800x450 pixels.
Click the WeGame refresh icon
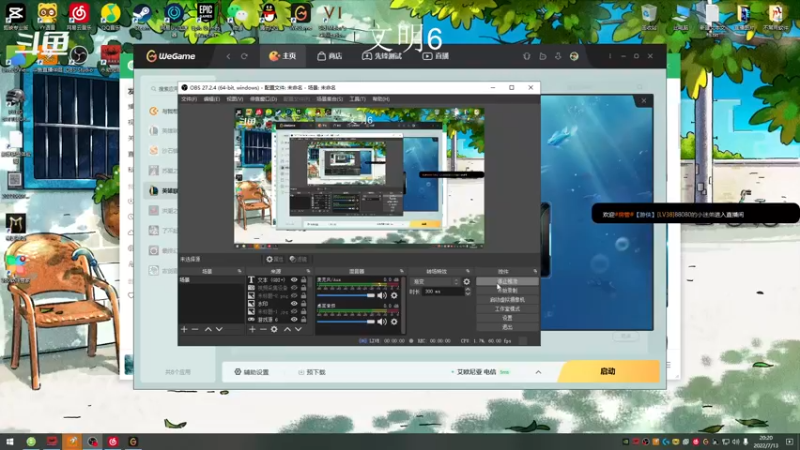244,56
